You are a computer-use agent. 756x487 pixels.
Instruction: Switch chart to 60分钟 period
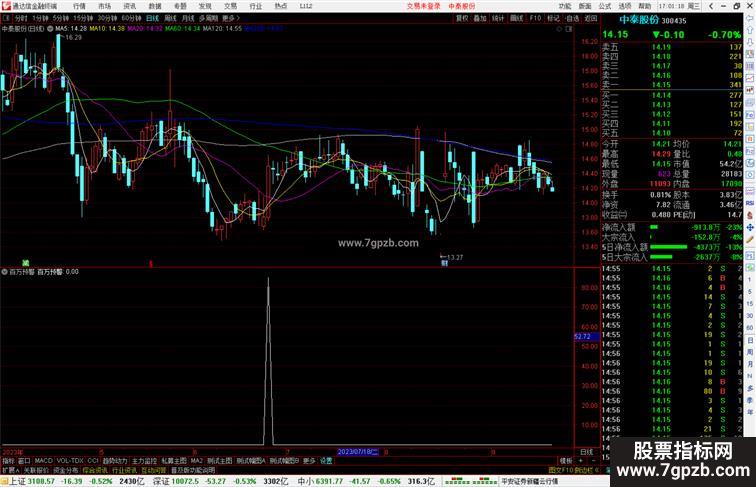[x=132, y=18]
